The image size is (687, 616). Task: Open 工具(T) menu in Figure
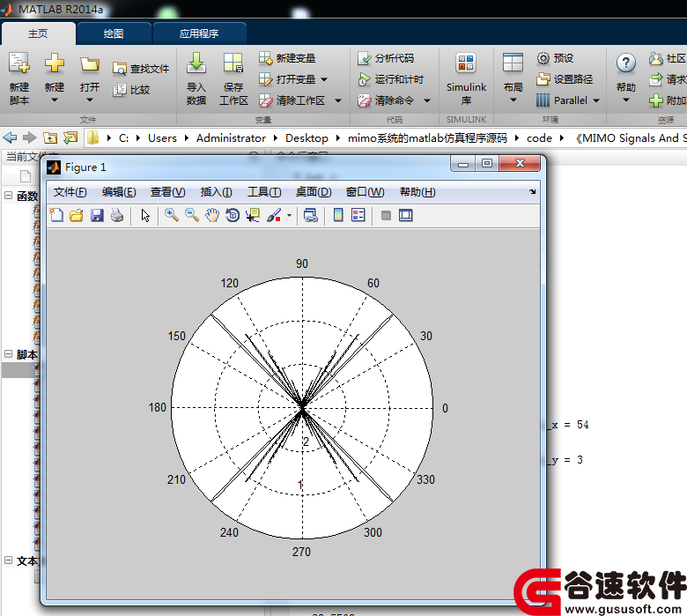pyautogui.click(x=264, y=192)
